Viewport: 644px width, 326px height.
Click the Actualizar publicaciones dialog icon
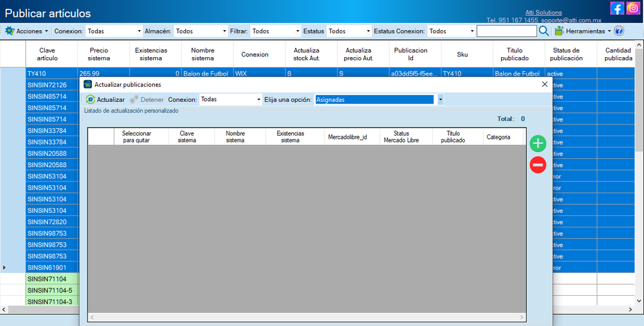coord(87,84)
